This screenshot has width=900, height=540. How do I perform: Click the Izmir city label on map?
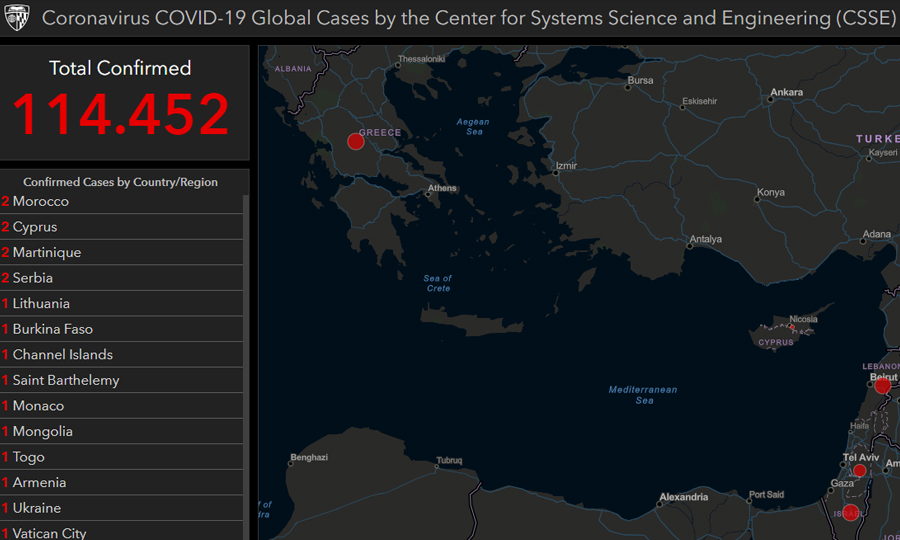(x=566, y=166)
